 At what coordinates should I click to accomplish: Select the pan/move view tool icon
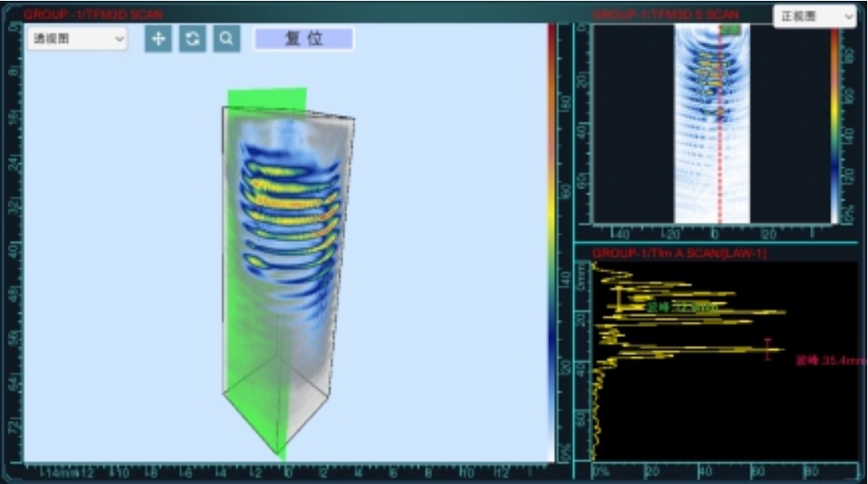158,39
